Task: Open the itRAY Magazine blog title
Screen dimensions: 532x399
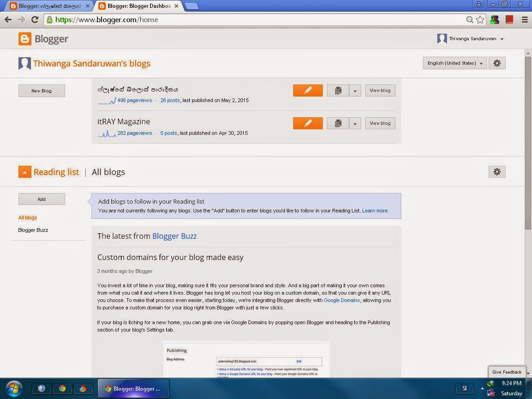Action: 123,121
